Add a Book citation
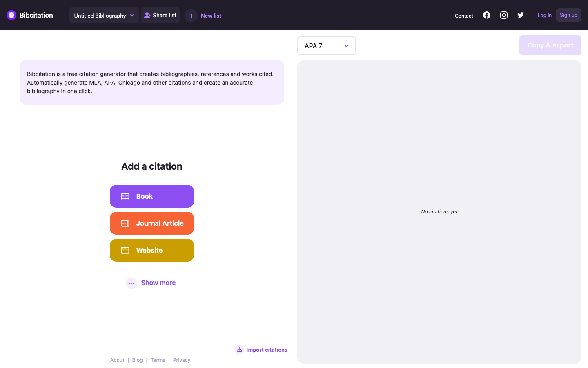Viewport: 588px width, 368px height. pyautogui.click(x=152, y=196)
